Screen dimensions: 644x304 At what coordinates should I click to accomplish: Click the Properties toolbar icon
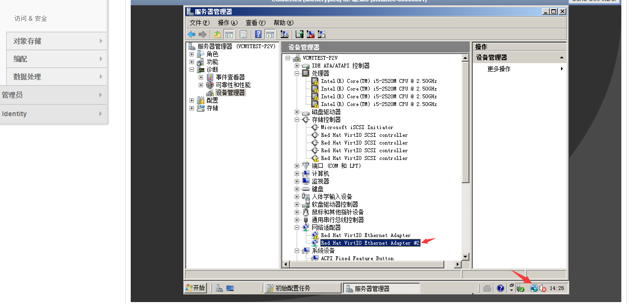(x=243, y=34)
